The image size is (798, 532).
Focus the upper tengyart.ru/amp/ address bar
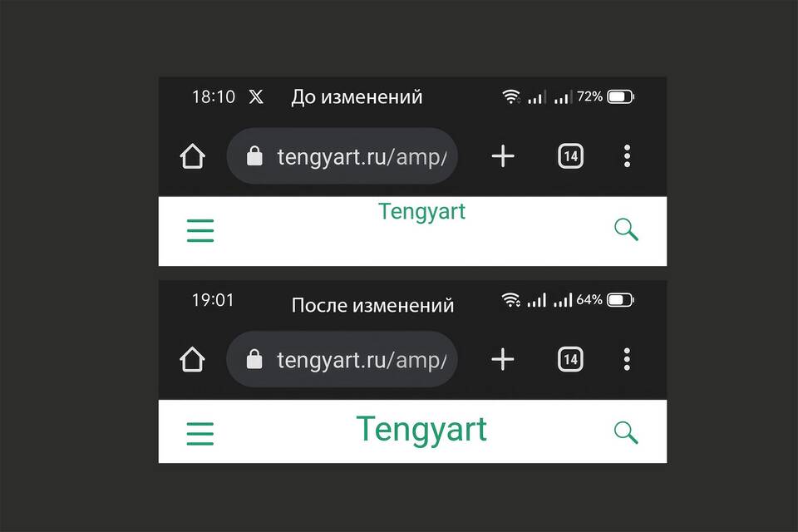click(x=342, y=155)
